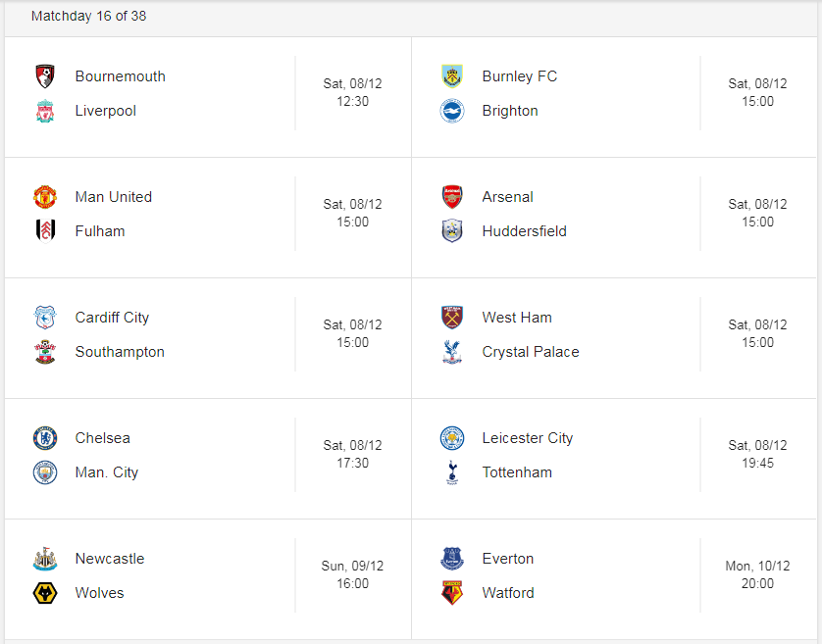Click the Liverpool club crest
This screenshot has width=822, height=644.
coord(45,111)
